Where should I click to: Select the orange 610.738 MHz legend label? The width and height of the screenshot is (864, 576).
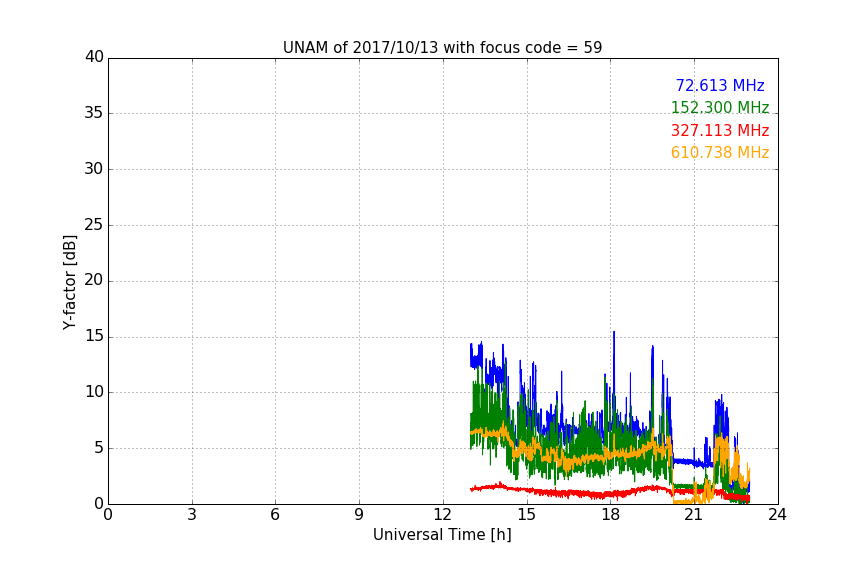[720, 153]
